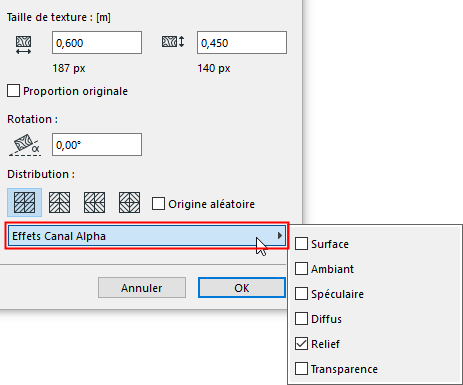Click the Distribution label
This screenshot has width=463, height=385.
41,174
